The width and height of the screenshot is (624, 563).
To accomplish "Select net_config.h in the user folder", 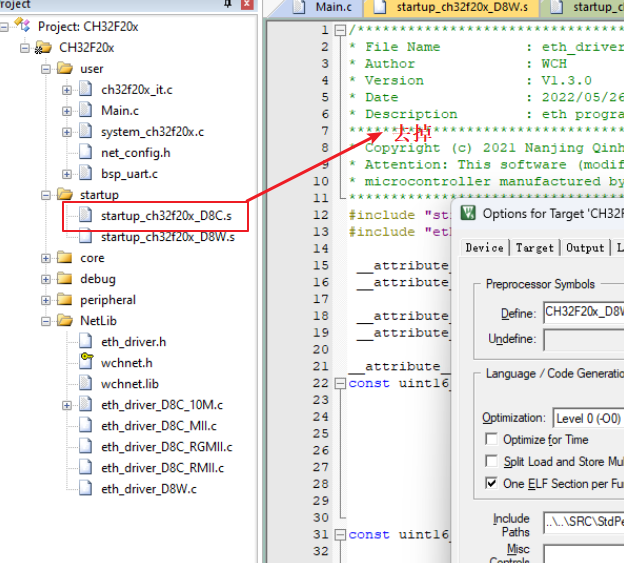I will [x=135, y=153].
